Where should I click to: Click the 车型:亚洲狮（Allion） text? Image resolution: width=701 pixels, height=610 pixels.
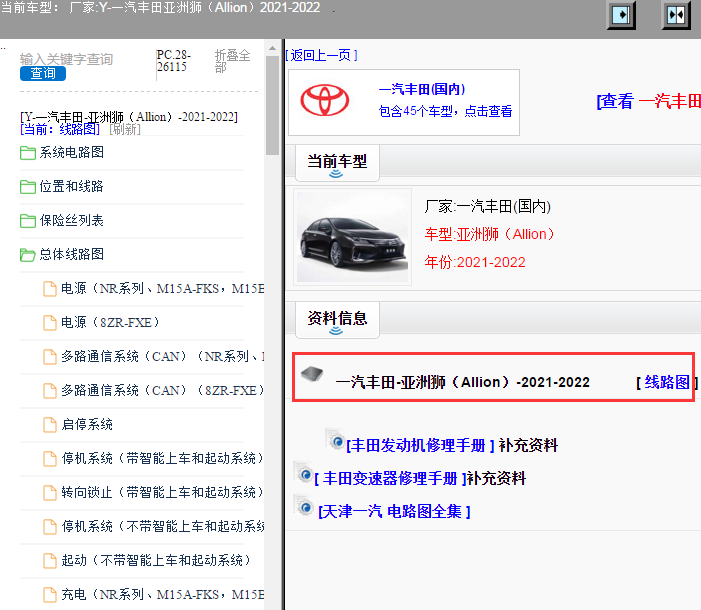[490, 234]
